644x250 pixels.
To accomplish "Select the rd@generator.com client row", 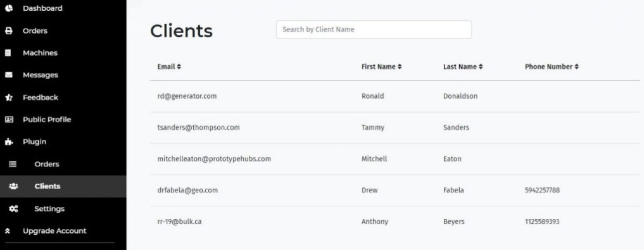I will (x=395, y=96).
